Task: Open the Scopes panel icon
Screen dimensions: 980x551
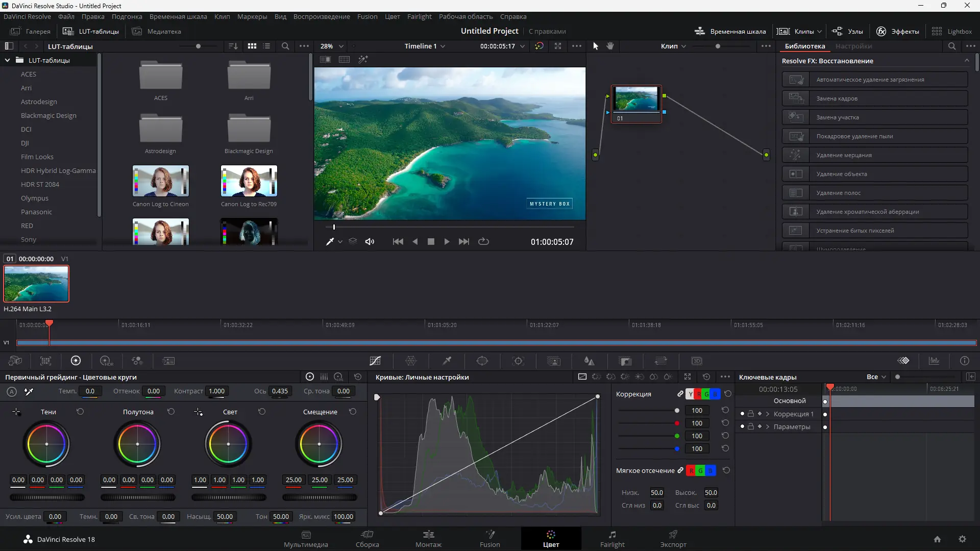Action: (x=934, y=361)
